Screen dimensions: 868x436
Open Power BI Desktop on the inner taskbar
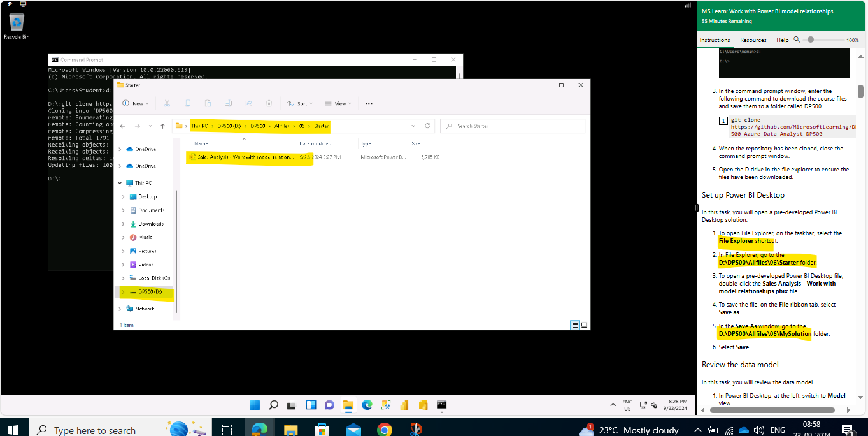(x=404, y=405)
